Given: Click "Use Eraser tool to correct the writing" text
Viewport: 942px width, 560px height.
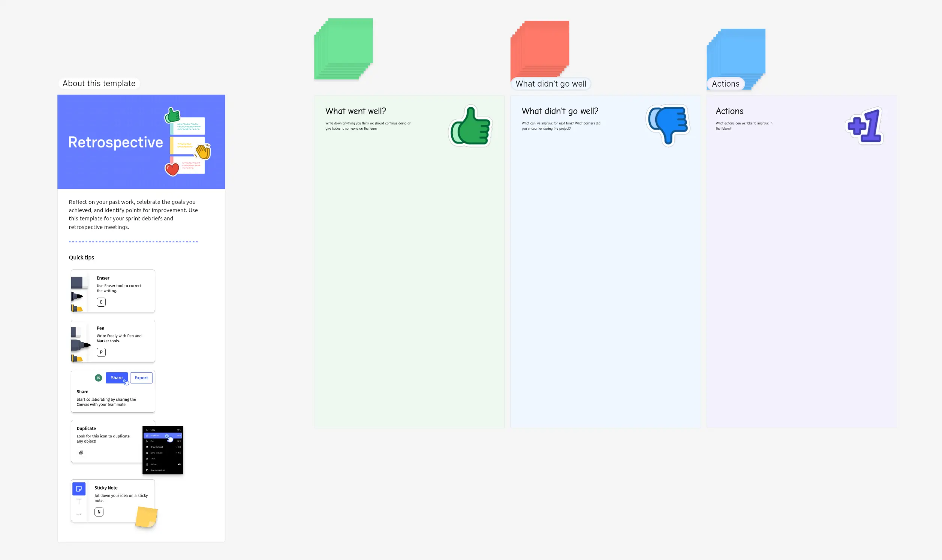Looking at the screenshot, I should coord(119,288).
